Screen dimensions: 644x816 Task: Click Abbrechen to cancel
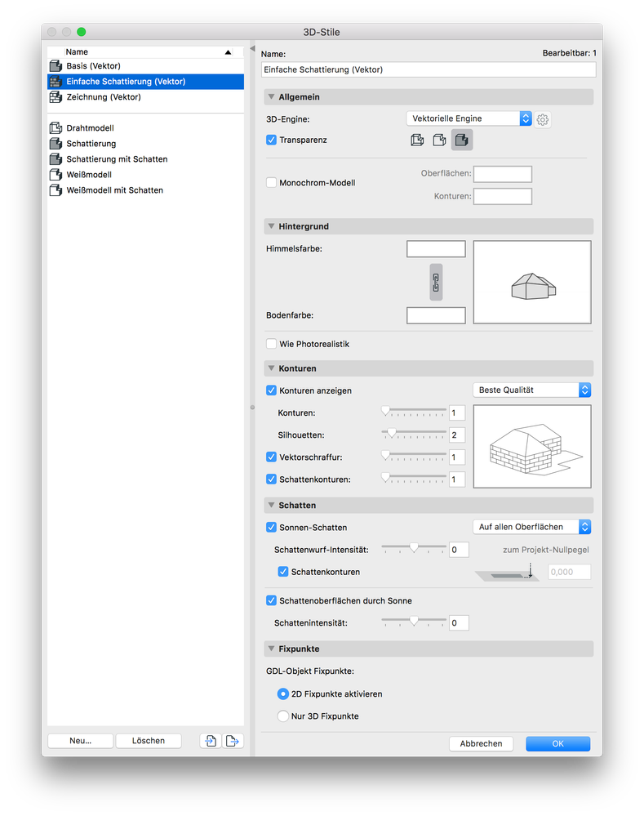(x=482, y=743)
